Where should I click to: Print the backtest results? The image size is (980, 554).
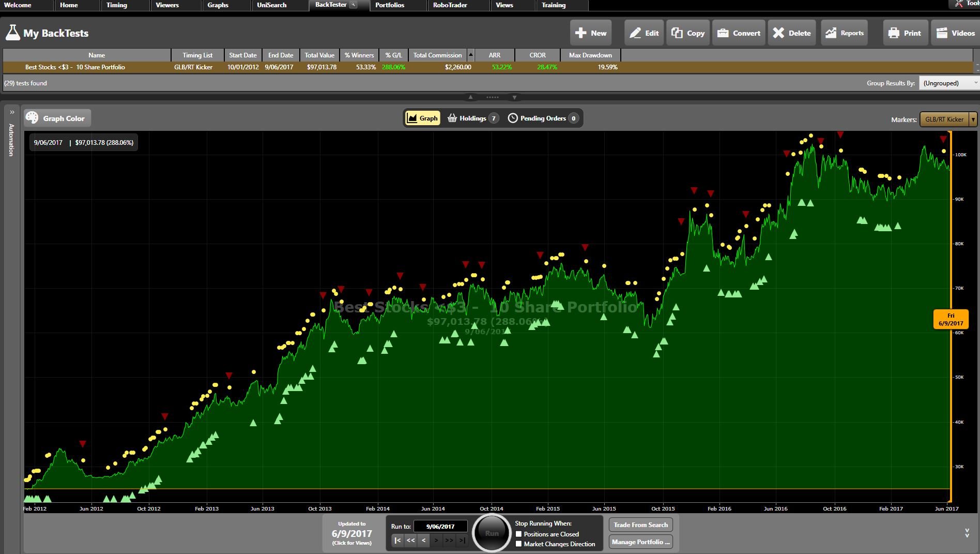905,32
